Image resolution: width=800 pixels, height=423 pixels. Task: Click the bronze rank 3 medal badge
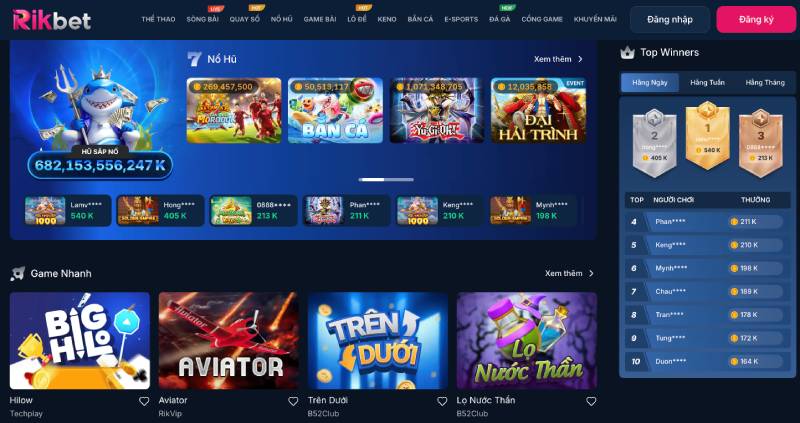pos(761,143)
